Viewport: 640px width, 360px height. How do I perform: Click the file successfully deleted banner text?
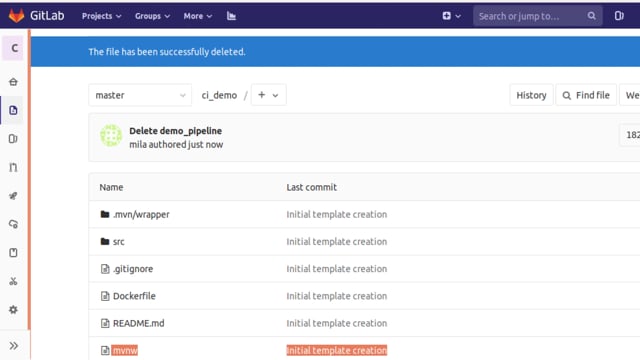tap(167, 52)
